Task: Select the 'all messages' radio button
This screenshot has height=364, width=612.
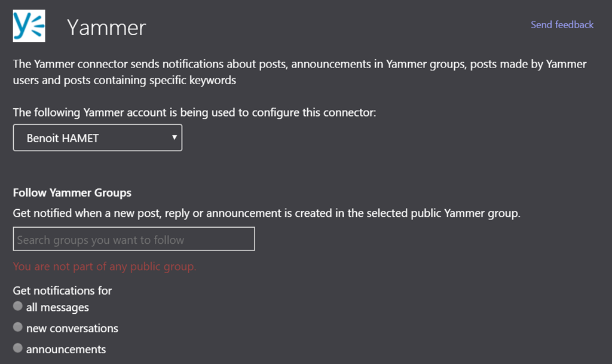Action: [x=18, y=307]
